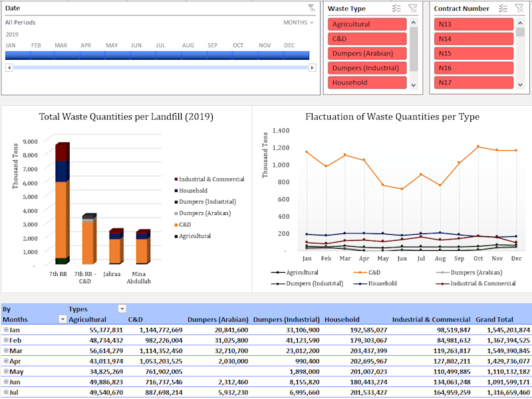Select DEC segment on the Date timeline
This screenshot has height=399, width=532.
[296, 55]
